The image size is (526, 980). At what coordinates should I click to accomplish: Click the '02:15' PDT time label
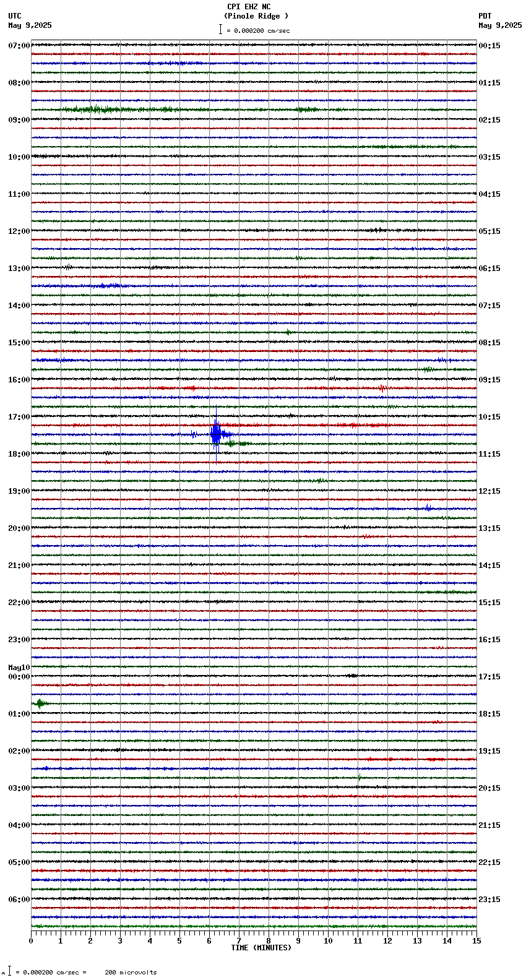[489, 120]
